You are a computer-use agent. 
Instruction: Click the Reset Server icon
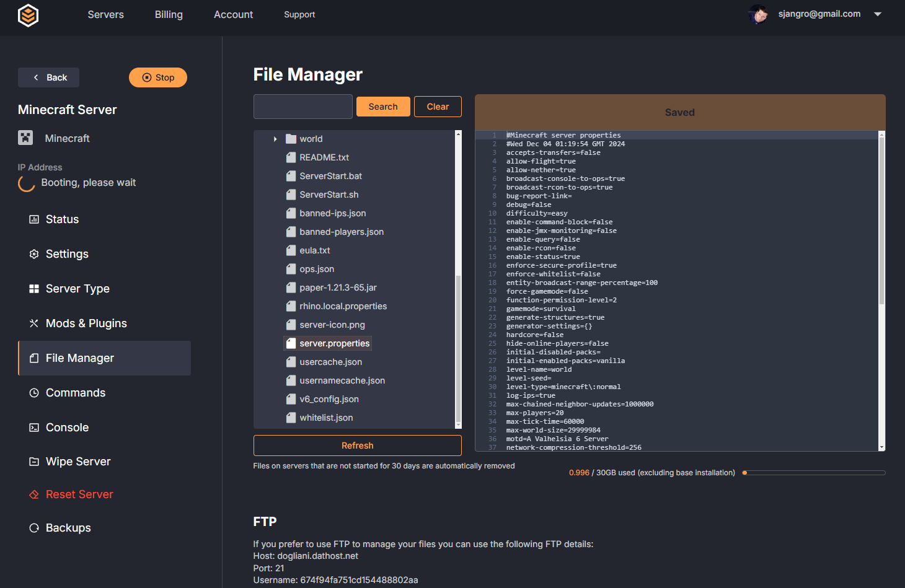pos(33,494)
